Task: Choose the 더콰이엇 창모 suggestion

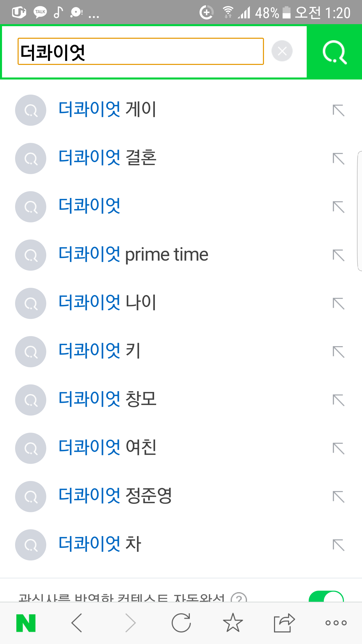Action: [108, 400]
